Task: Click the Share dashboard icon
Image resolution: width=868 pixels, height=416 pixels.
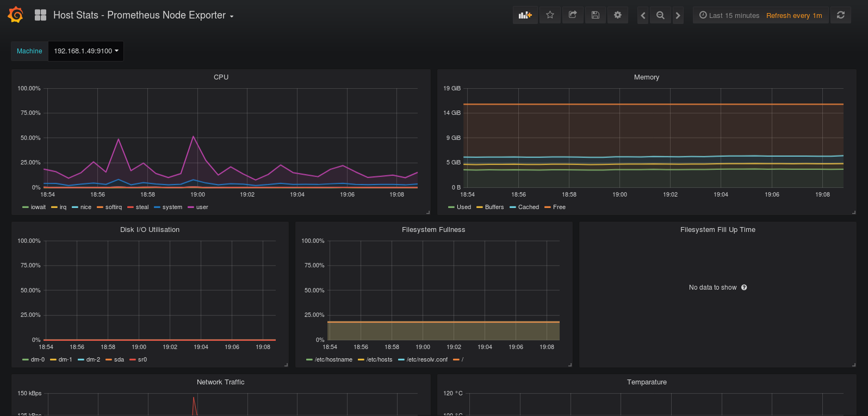Action: [x=573, y=15]
